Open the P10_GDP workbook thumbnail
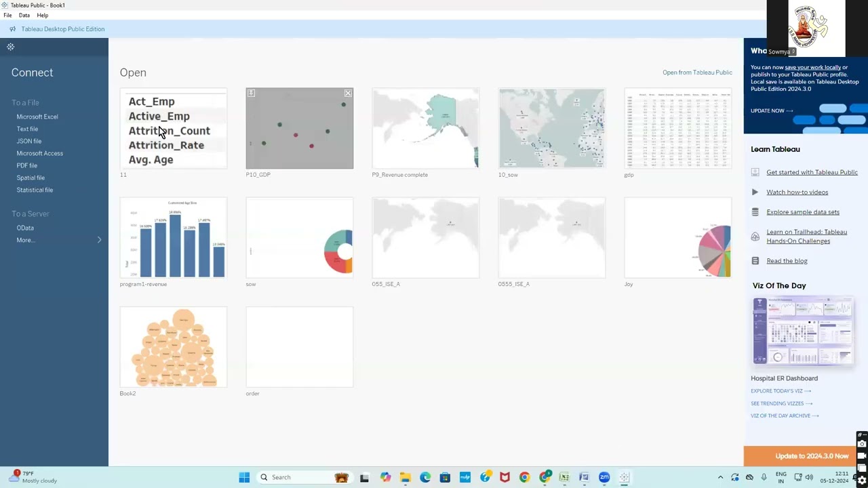The width and height of the screenshot is (868, 488). [300, 128]
